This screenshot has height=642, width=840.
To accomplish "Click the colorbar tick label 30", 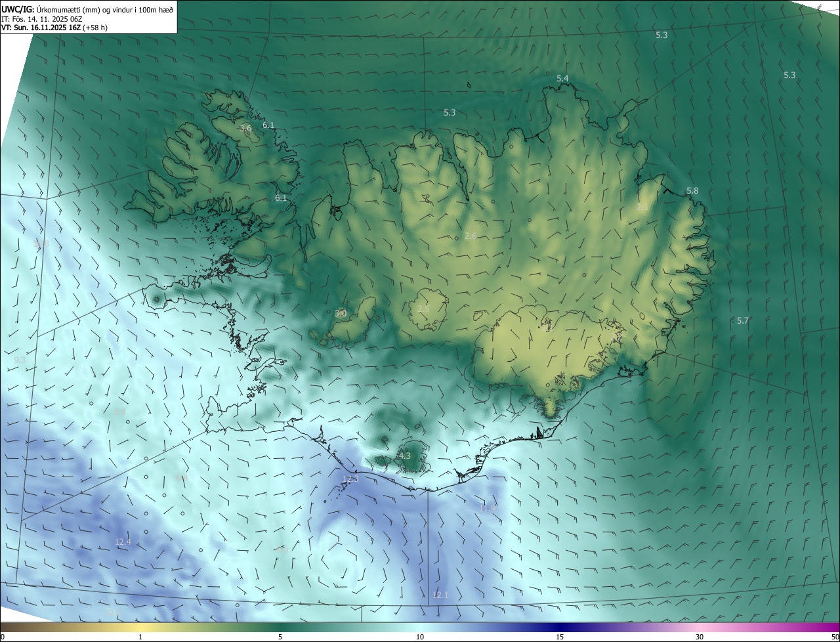I will [x=700, y=637].
